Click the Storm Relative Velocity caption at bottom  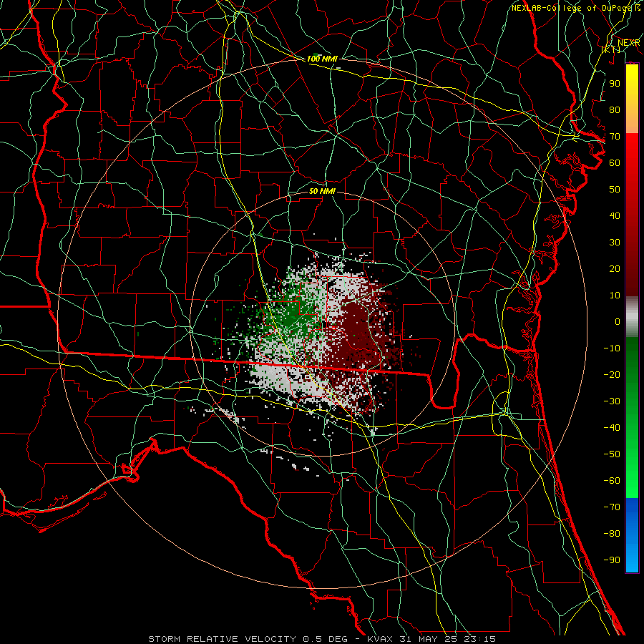(322, 639)
